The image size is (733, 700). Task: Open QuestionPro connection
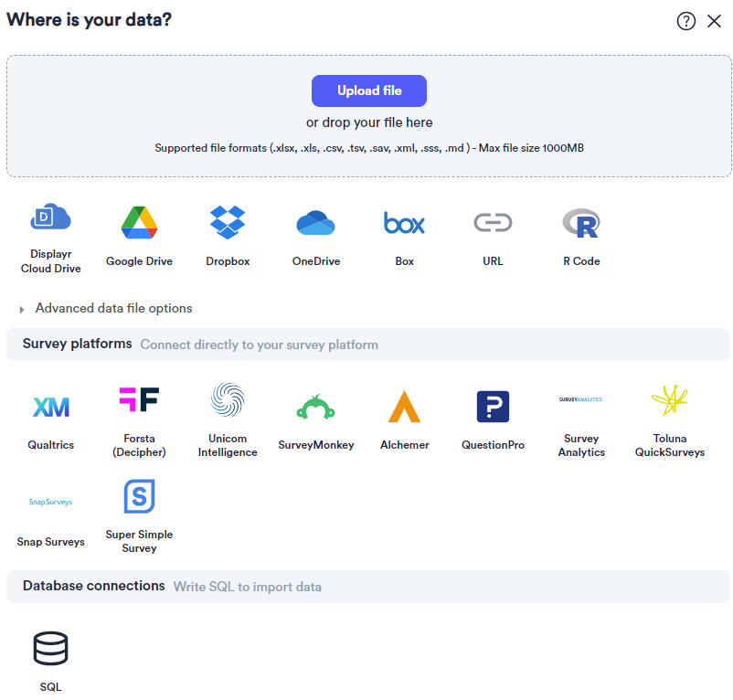[493, 420]
